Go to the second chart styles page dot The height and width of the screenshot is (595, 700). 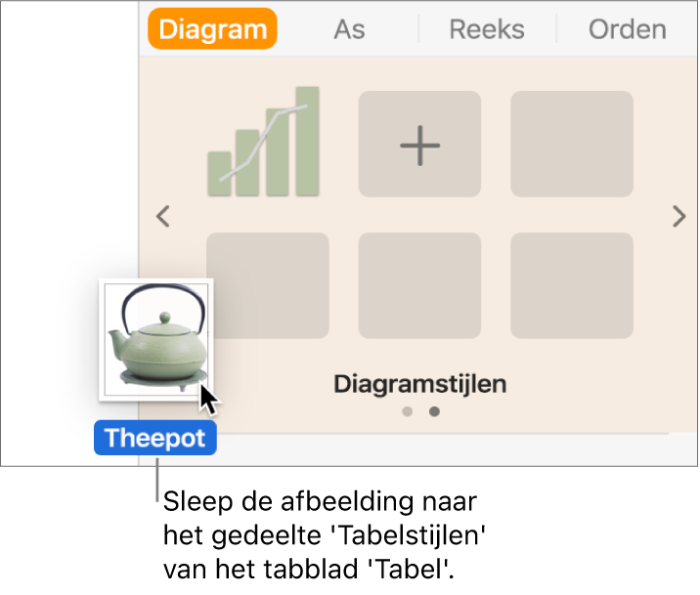(x=435, y=411)
